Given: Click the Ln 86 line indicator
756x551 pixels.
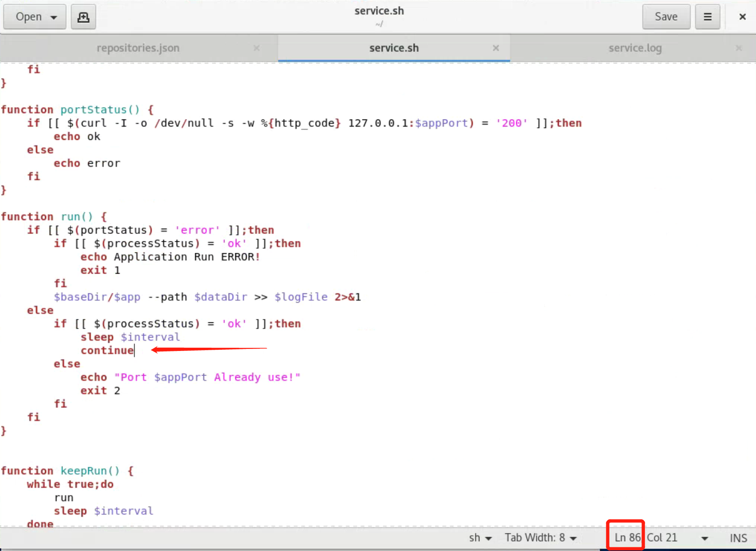Looking at the screenshot, I should 627,538.
